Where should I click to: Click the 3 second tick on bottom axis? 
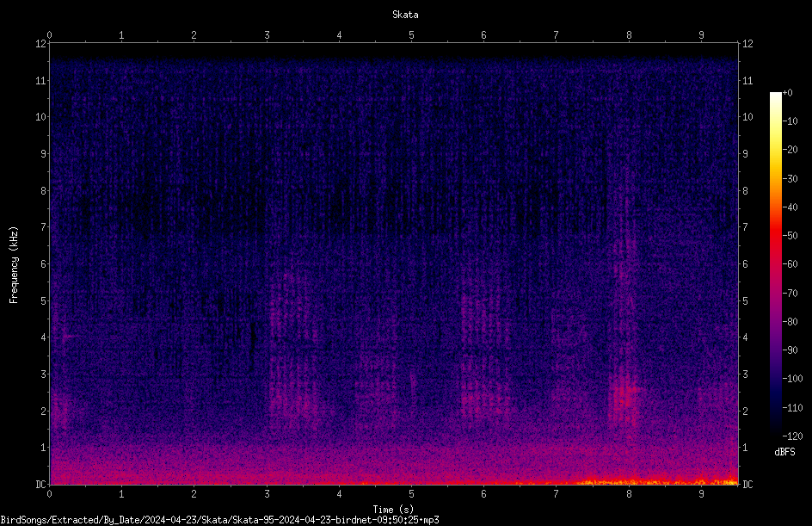(267, 494)
